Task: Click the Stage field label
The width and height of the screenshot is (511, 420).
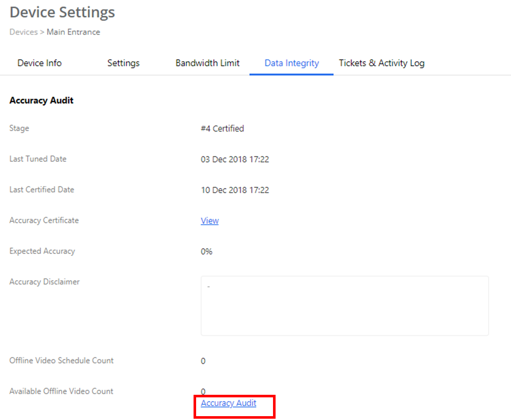Action: [x=19, y=128]
